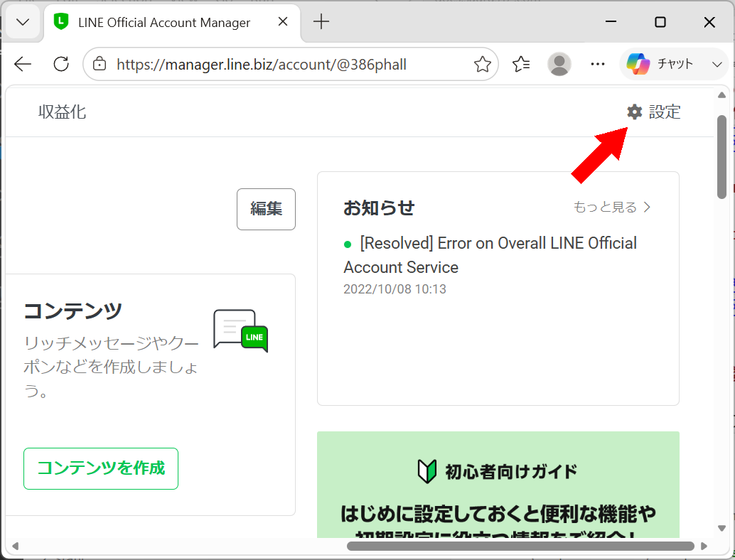Click the リッチメッセージやクーポン description text
This screenshot has height=560, width=735.
coord(111,367)
